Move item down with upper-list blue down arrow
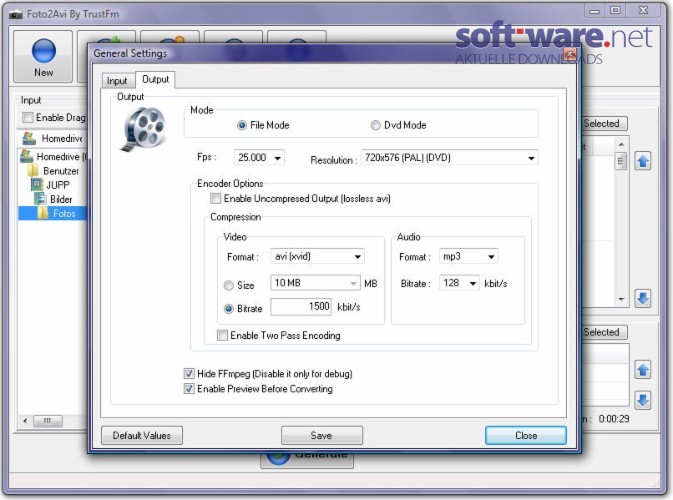The image size is (673, 500). coord(643,298)
